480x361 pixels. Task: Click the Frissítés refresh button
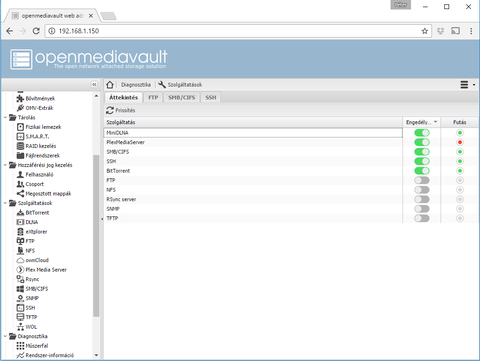(x=120, y=110)
